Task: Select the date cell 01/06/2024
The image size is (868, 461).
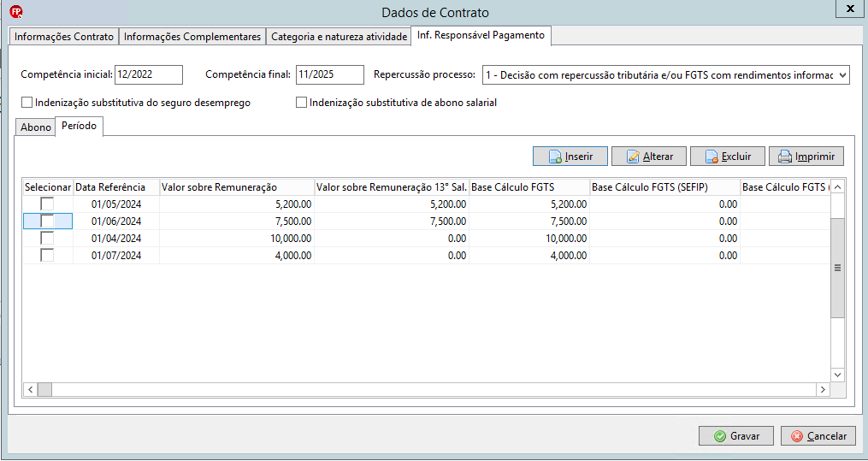Action: [116, 222]
